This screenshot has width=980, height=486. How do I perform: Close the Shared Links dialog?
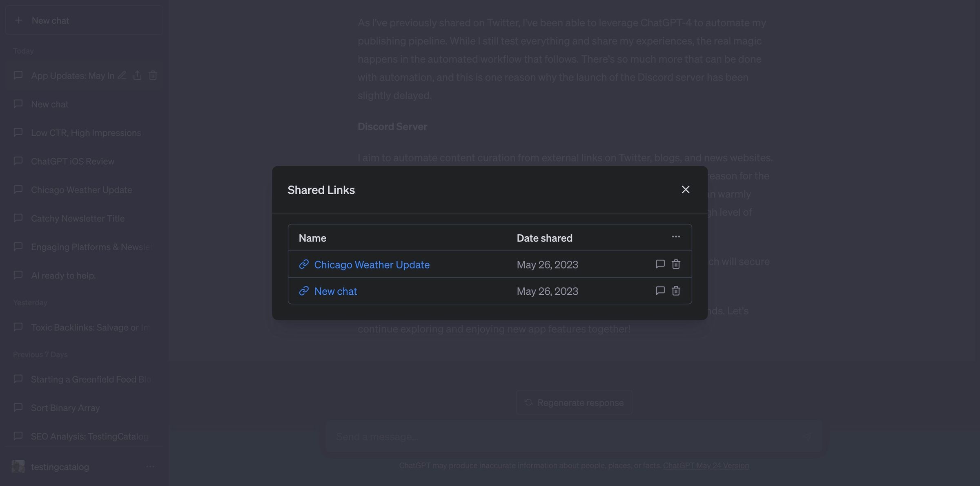coord(685,189)
